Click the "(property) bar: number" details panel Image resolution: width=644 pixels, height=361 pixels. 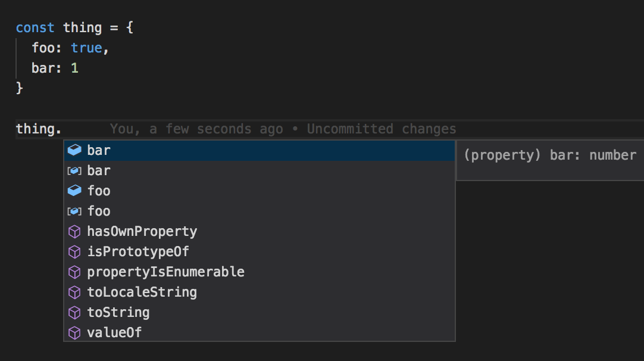[549, 155]
